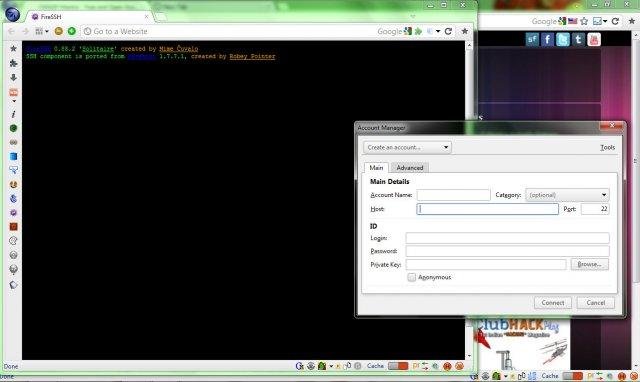Toggle the Cache switch in FireSSH status bar
This screenshot has height=382, width=640.
click(398, 366)
